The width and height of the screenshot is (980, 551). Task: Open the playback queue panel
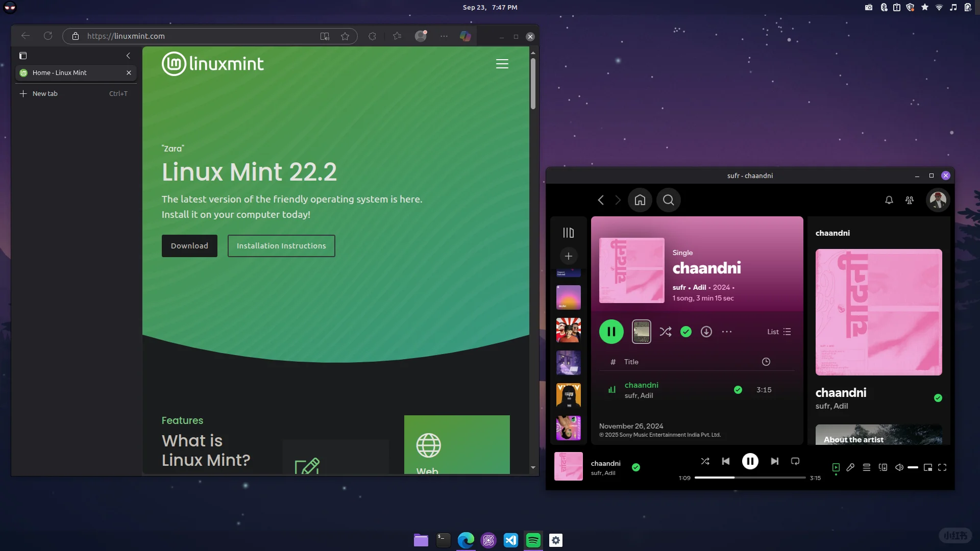click(866, 467)
